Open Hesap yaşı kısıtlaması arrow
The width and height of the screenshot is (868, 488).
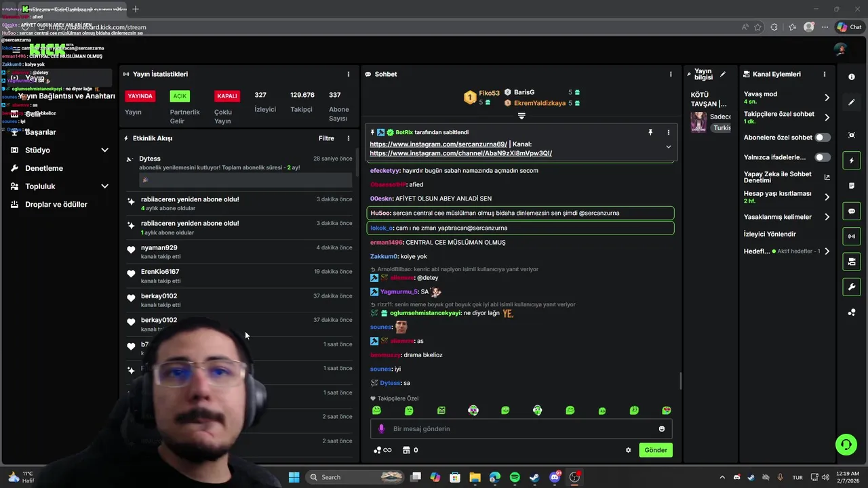click(827, 197)
